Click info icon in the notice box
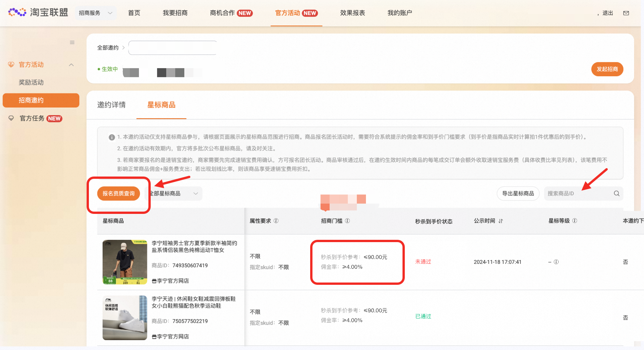The height and width of the screenshot is (350, 644). click(112, 137)
